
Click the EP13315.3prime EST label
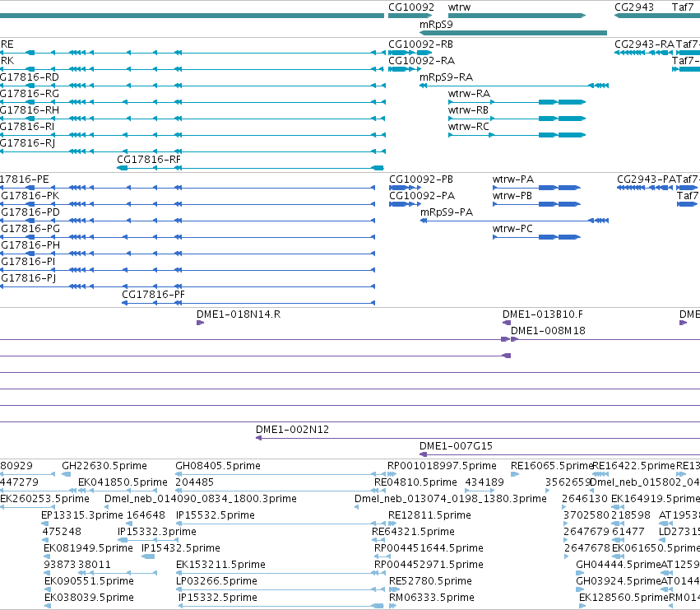click(x=81, y=515)
